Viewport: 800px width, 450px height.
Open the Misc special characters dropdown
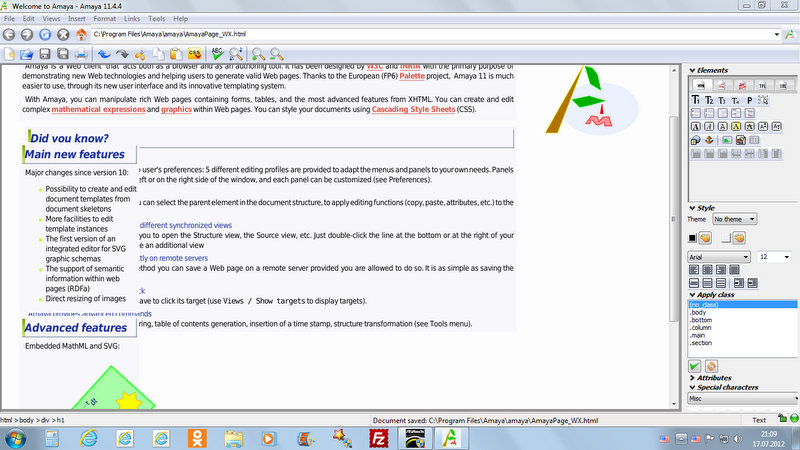(742, 398)
